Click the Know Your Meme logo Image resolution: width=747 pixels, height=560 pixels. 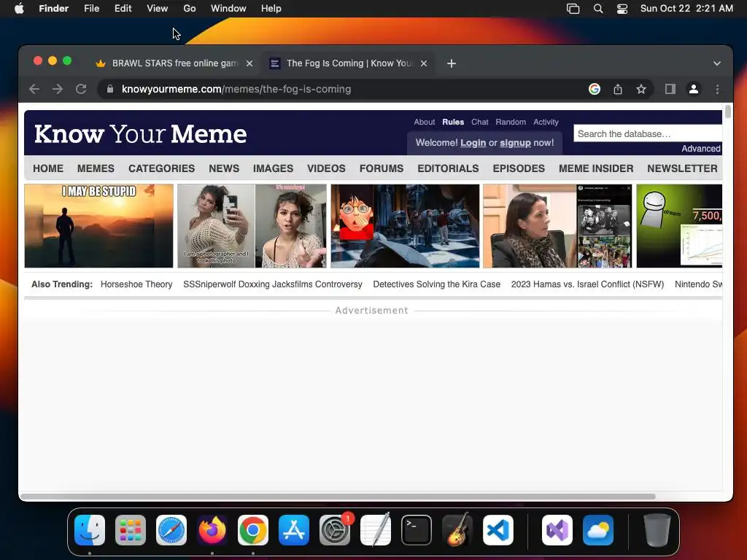click(141, 134)
